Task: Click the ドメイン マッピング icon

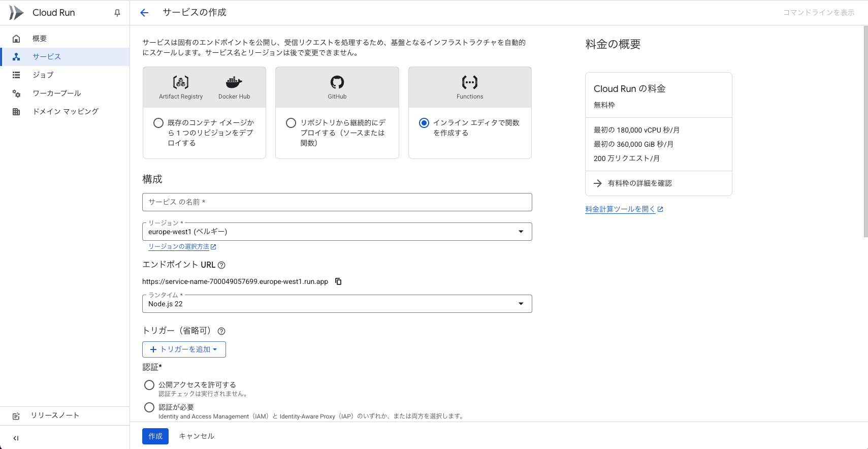Action: [x=16, y=112]
